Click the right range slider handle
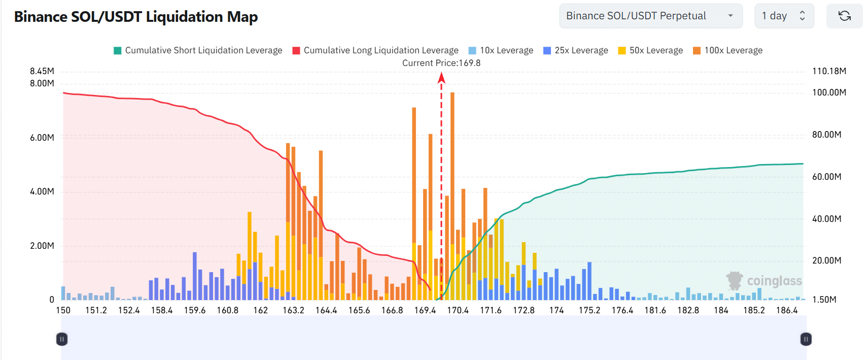 click(x=806, y=339)
